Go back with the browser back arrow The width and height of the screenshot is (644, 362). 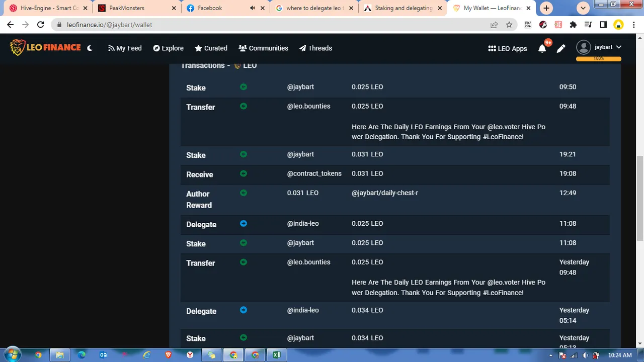click(x=10, y=25)
